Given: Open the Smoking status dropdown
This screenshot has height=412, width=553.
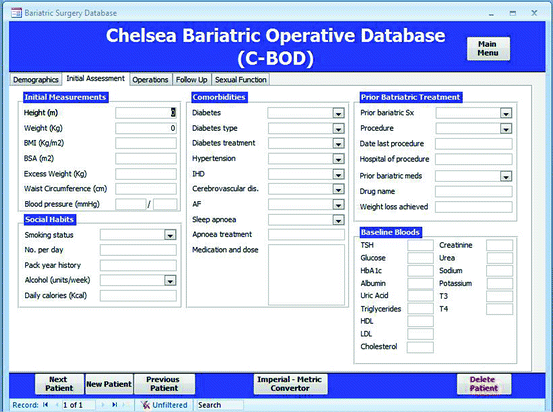Looking at the screenshot, I should pyautogui.click(x=170, y=235).
